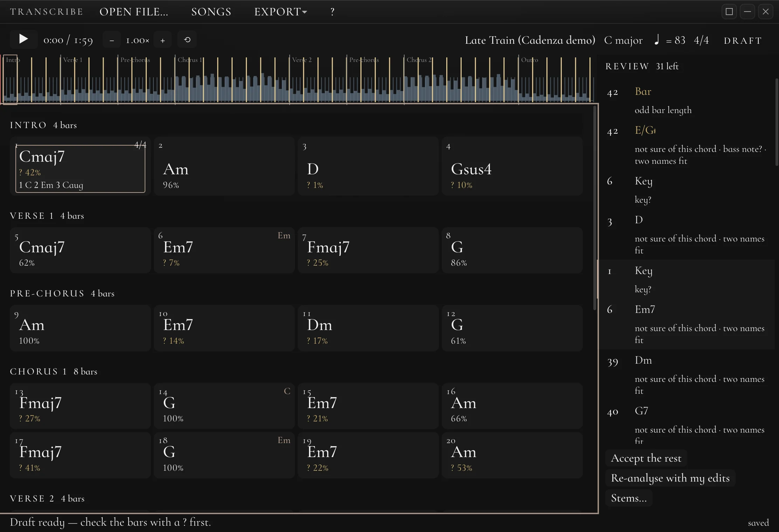779x532 pixels.
Task: Click Re-analyse with my edits
Action: [670, 478]
